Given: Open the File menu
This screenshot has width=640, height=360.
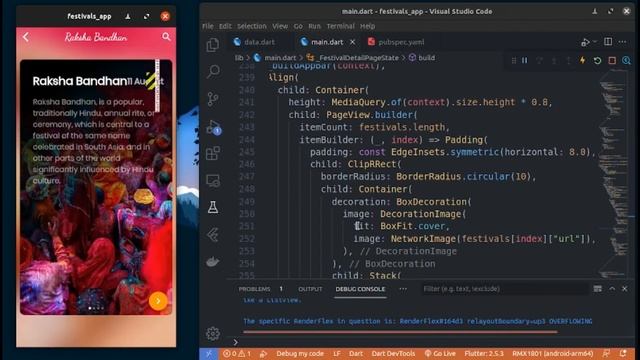Looking at the screenshot, I should [208, 26].
